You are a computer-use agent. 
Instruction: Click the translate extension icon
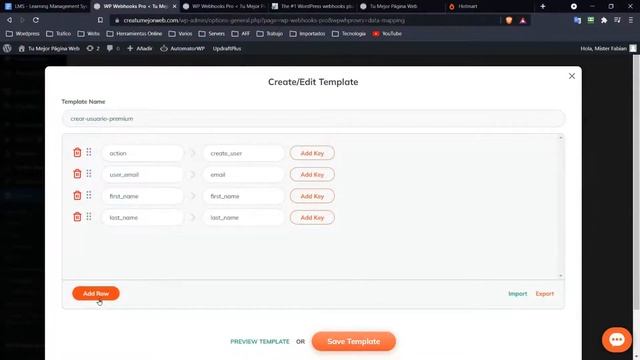pos(577,20)
